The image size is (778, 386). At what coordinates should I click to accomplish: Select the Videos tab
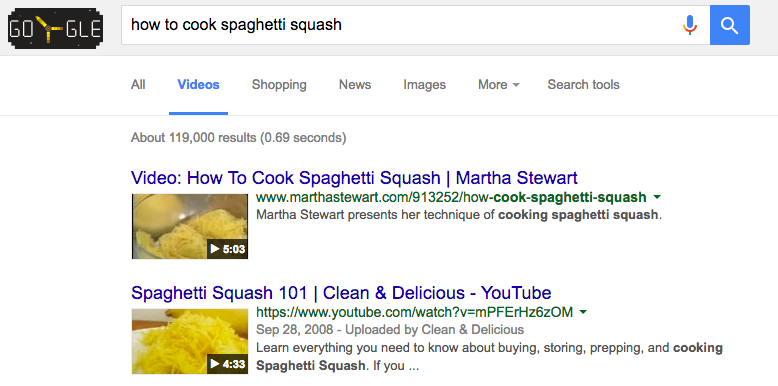pyautogui.click(x=198, y=85)
